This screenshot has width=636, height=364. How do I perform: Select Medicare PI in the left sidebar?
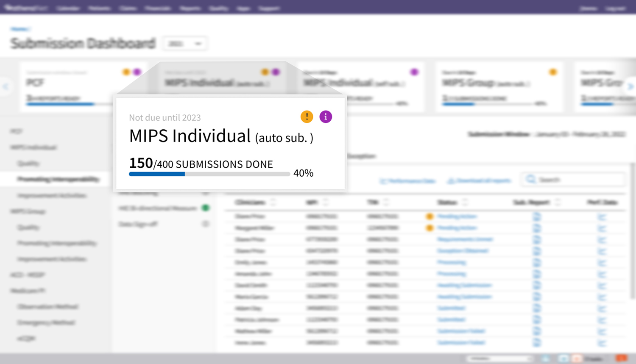(28, 291)
